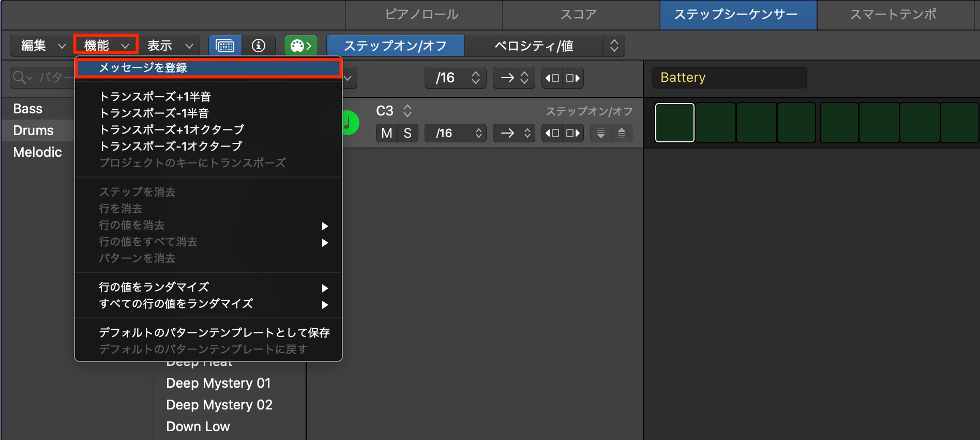Choose トランスポーズ+1オクターブ menu item
980x440 pixels.
[208, 129]
